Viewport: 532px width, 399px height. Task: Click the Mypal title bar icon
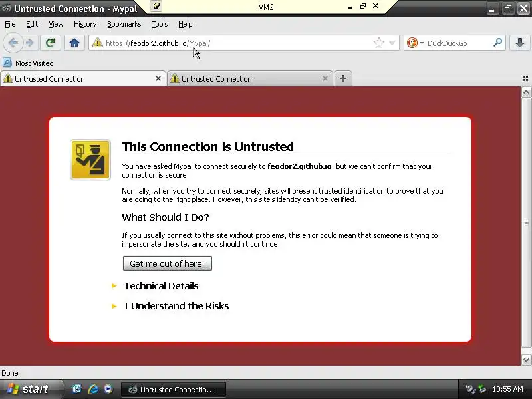tap(6, 8)
